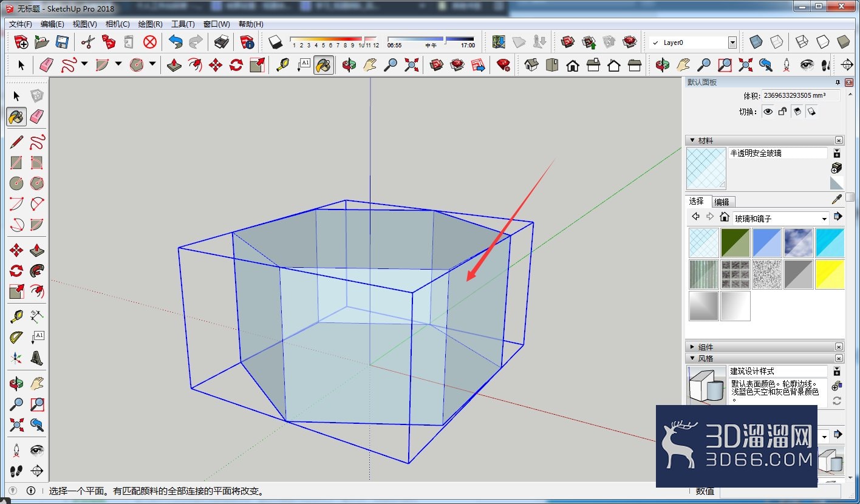The image size is (860, 504).
Task: Open the Layer0 layer dropdown
Action: click(x=732, y=43)
